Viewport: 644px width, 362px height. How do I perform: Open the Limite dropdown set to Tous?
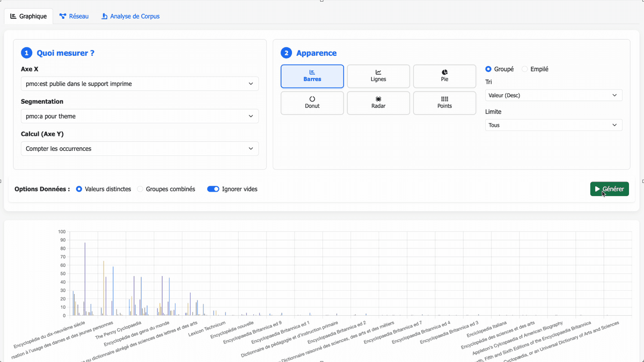click(x=553, y=125)
